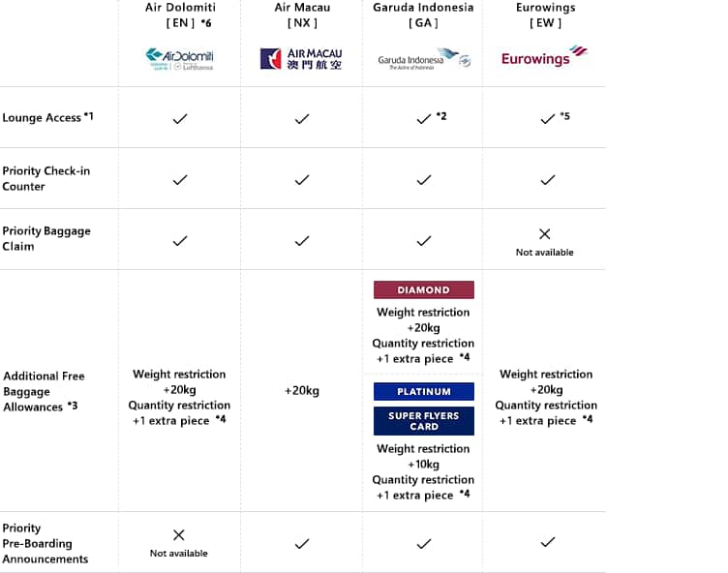Click the Garuda Indonesia [GA] column header
The image size is (728, 573).
(423, 15)
